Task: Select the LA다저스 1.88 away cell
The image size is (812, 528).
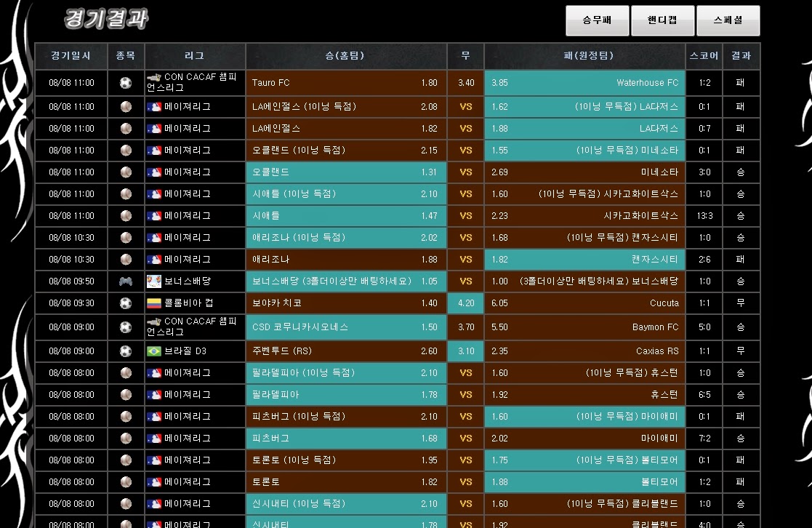Action: [x=584, y=129]
